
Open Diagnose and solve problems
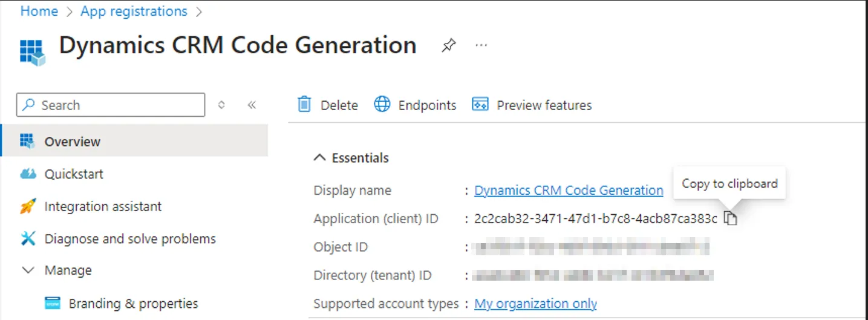point(130,238)
